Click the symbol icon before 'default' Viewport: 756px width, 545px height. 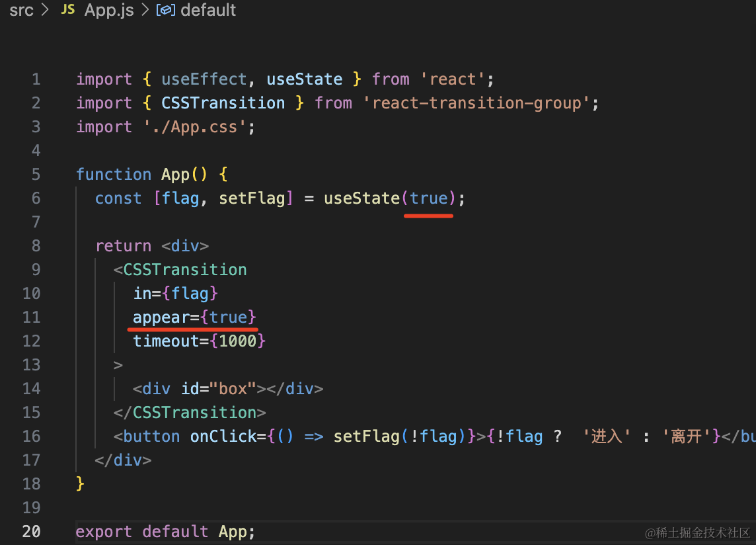(x=165, y=10)
